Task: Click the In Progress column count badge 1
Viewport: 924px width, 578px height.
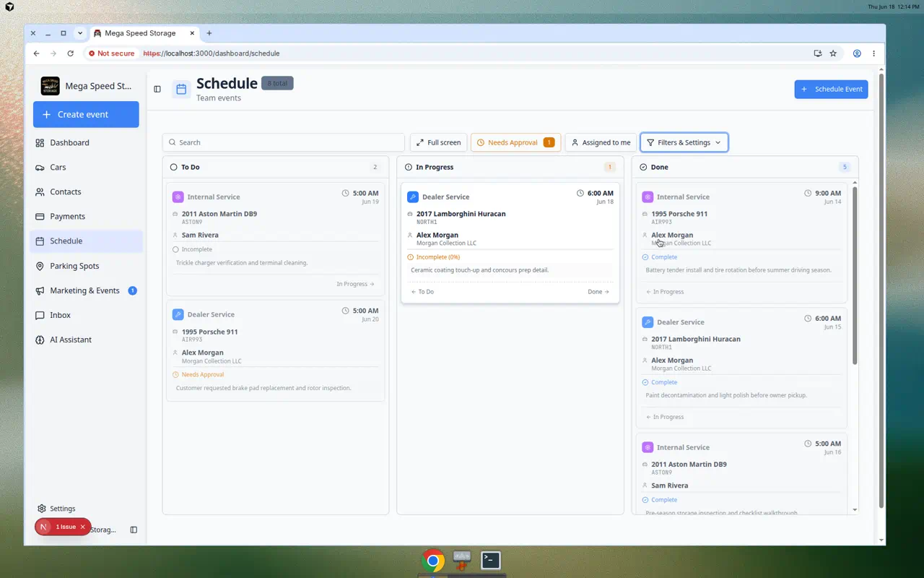Action: click(609, 167)
